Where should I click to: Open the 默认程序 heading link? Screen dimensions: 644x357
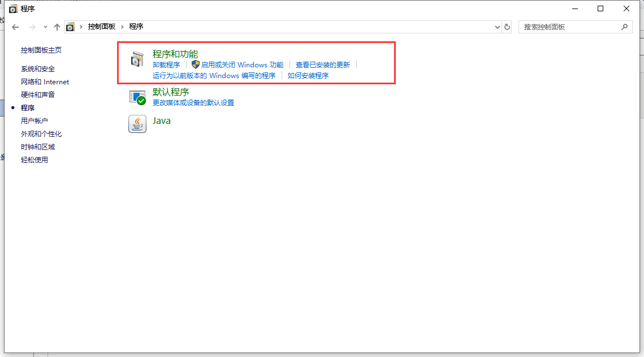point(171,92)
